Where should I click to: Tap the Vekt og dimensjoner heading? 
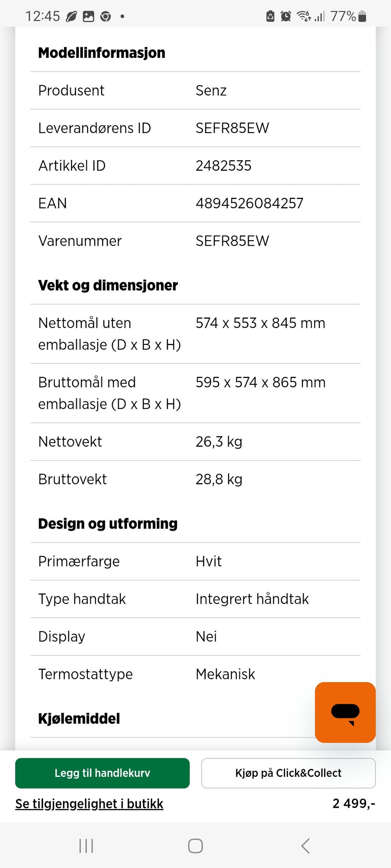108,285
